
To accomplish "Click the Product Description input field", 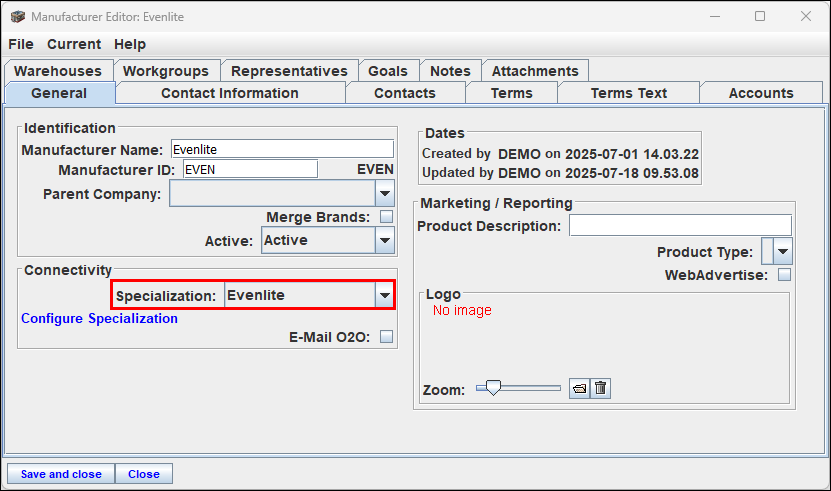I will coord(680,225).
